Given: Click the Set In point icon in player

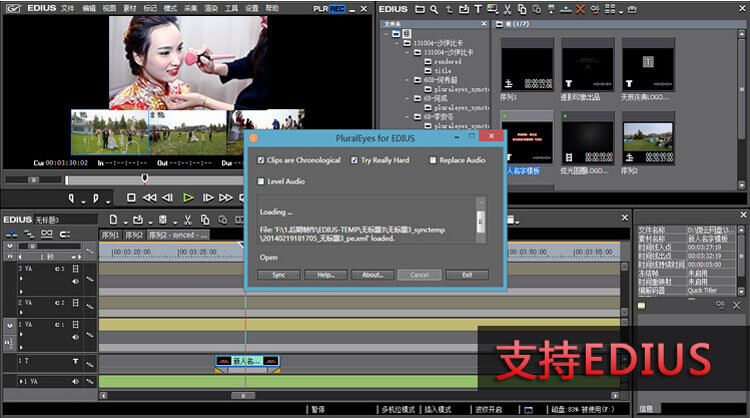Looking at the screenshot, I should point(71,198).
